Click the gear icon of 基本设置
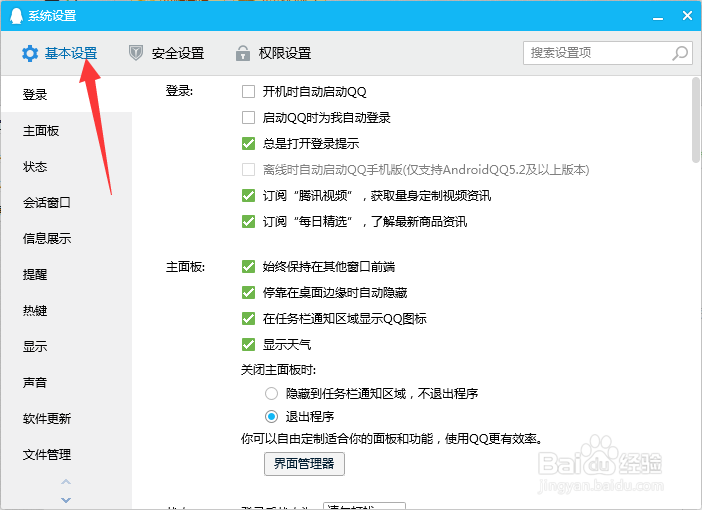This screenshot has width=702, height=510. point(30,53)
